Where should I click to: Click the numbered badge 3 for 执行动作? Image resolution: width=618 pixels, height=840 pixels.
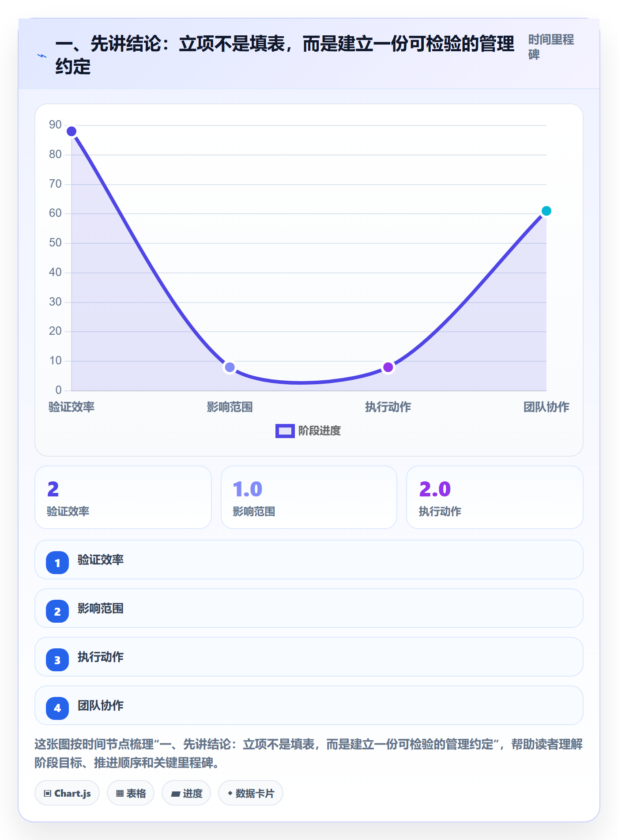(57, 660)
